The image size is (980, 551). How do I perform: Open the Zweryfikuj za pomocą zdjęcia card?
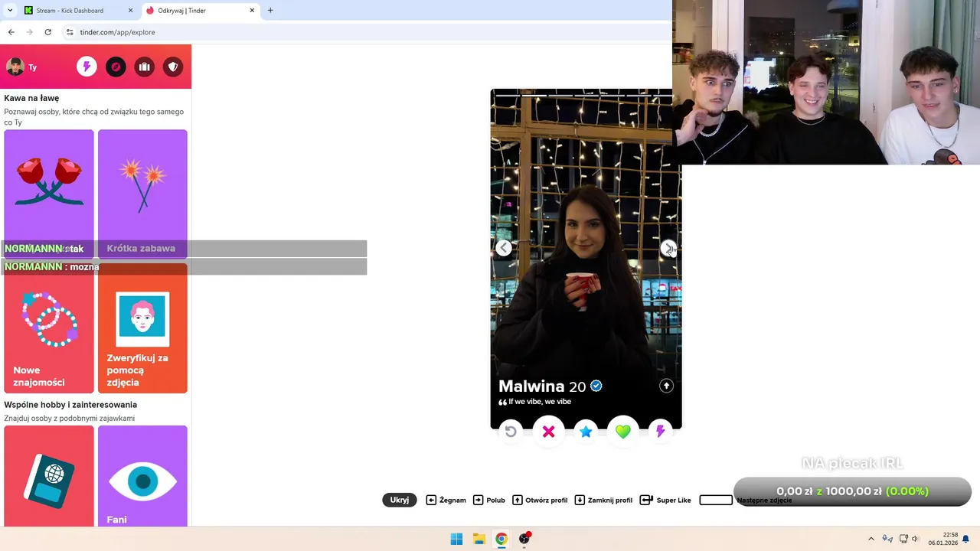point(142,328)
